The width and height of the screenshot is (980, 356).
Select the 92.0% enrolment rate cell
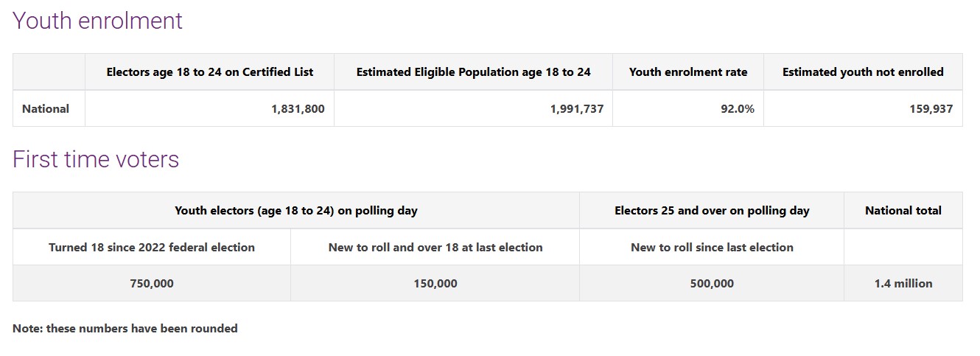click(x=737, y=109)
